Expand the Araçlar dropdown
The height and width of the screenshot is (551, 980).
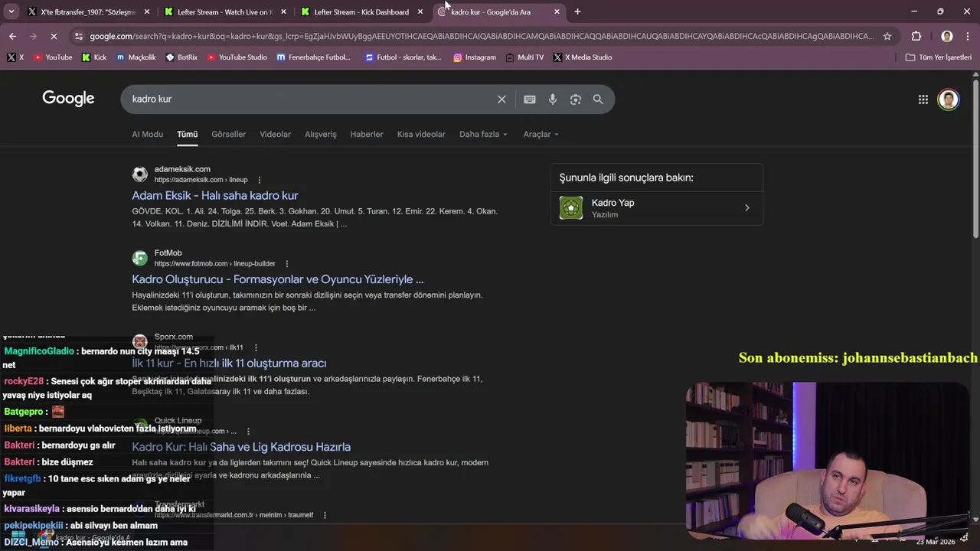(541, 134)
